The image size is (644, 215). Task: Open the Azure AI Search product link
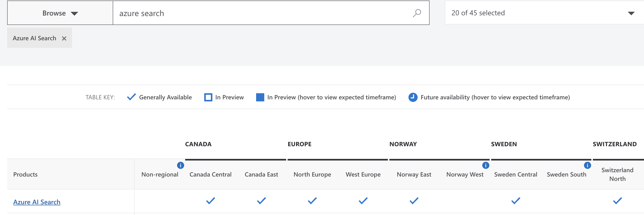(37, 202)
